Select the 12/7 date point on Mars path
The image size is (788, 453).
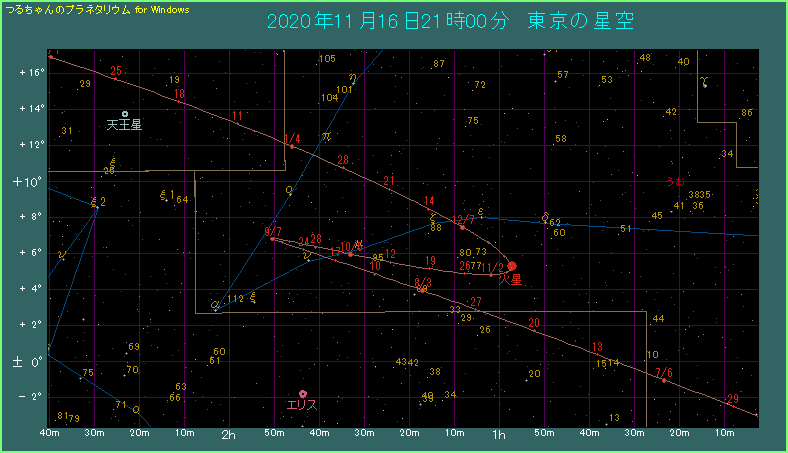click(462, 227)
